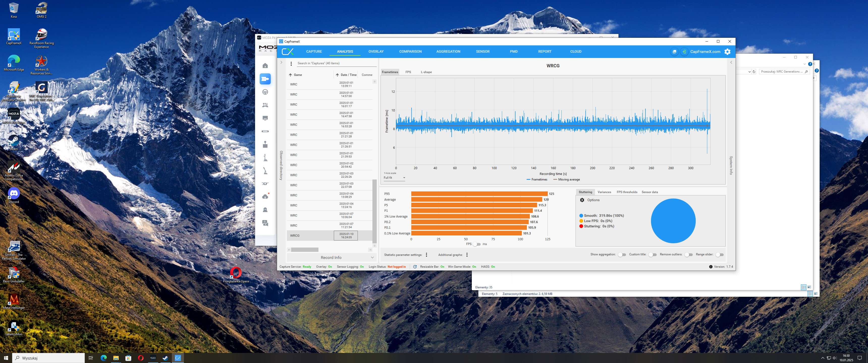The image size is (868, 363).
Task: Open the Y-Axis scale Full fit dropdown
Action: 394,178
